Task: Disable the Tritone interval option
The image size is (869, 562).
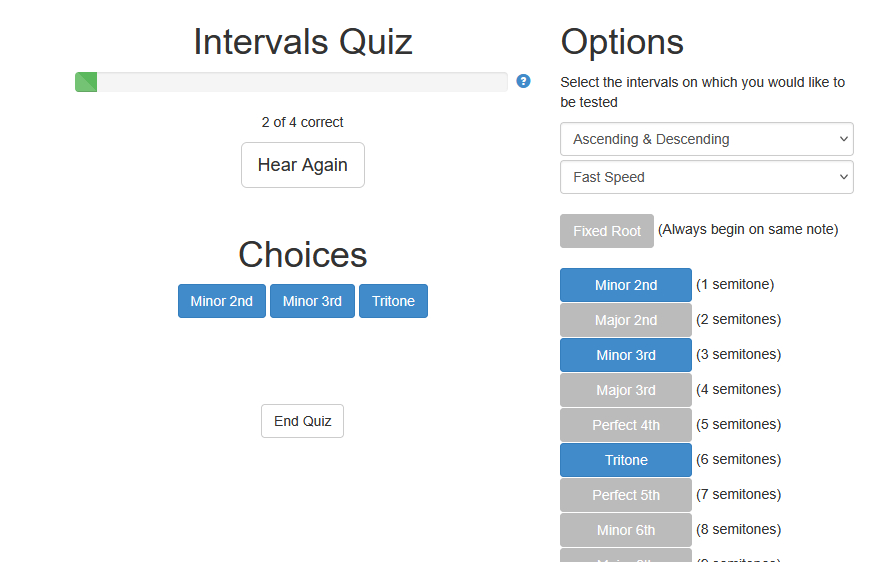Action: 625,460
